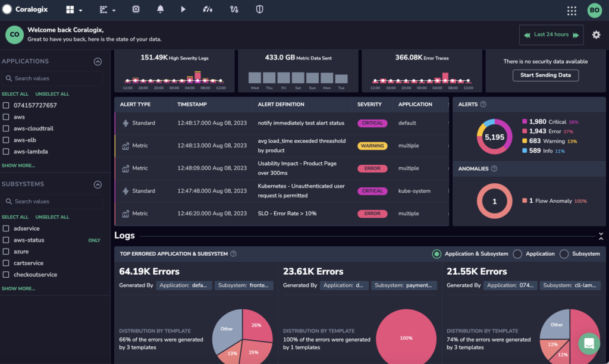Open the flow route icon in top navigation
Screen dimensions: 609x364
tap(234, 10)
